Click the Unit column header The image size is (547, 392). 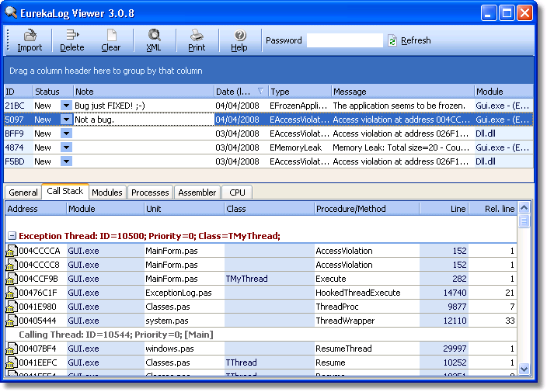184,209
